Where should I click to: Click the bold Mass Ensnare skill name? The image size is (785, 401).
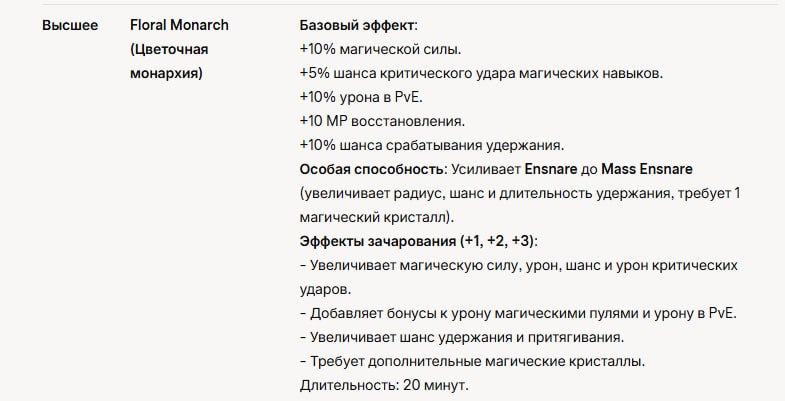pyautogui.click(x=647, y=169)
